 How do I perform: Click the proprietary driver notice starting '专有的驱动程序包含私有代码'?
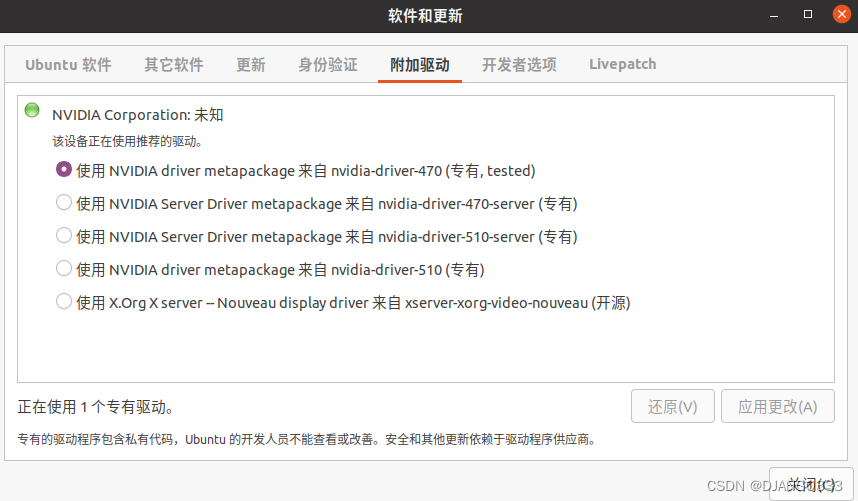tap(307, 439)
